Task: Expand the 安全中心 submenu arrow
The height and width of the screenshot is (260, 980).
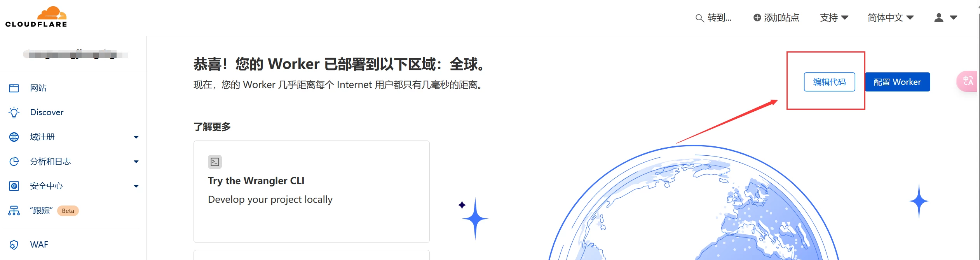Action: pos(136,186)
